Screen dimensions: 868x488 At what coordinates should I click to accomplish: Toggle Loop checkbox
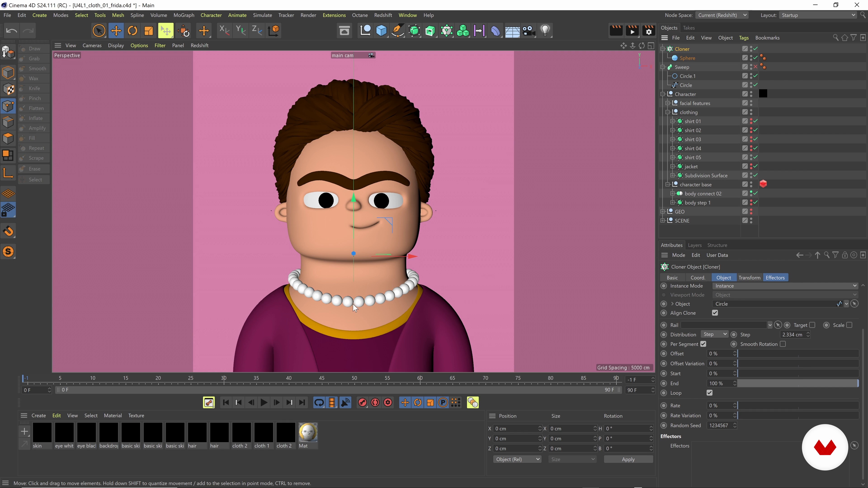pos(709,393)
